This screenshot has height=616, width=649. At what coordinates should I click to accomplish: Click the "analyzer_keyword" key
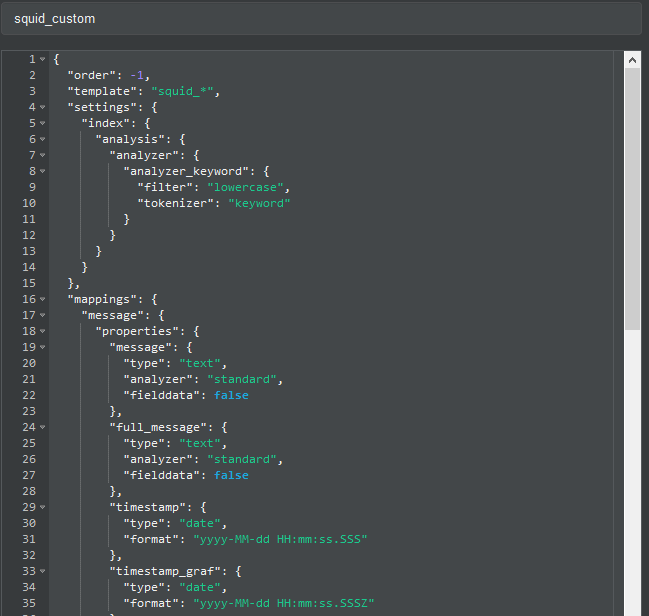(186, 171)
